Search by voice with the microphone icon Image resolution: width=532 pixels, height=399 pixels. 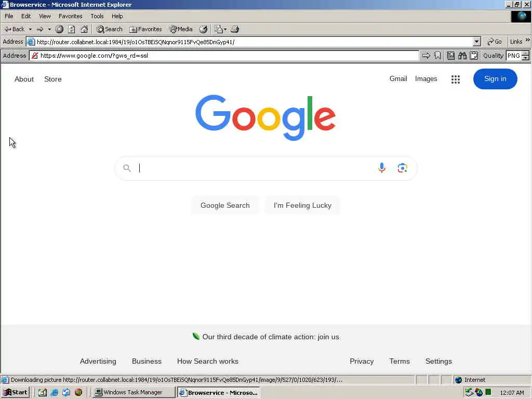click(382, 168)
